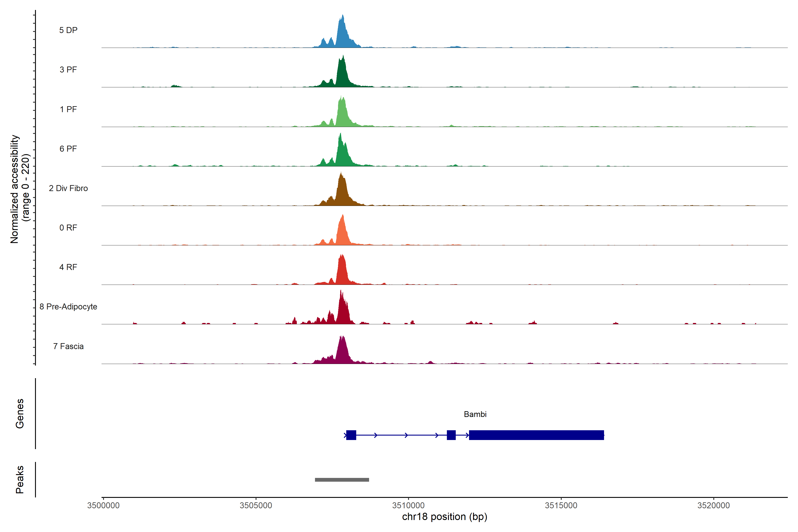The width and height of the screenshot is (798, 532).
Task: Click the 3510000 axis tick label
Action: pos(408,506)
